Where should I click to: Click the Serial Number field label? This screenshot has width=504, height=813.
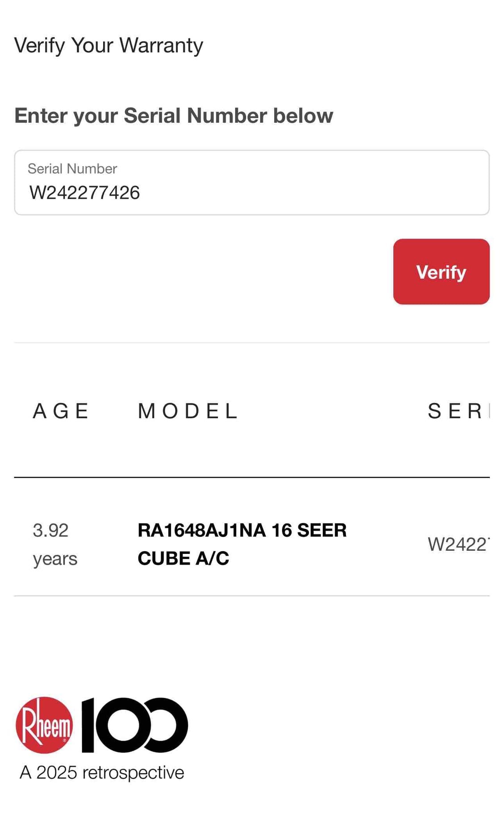72,168
